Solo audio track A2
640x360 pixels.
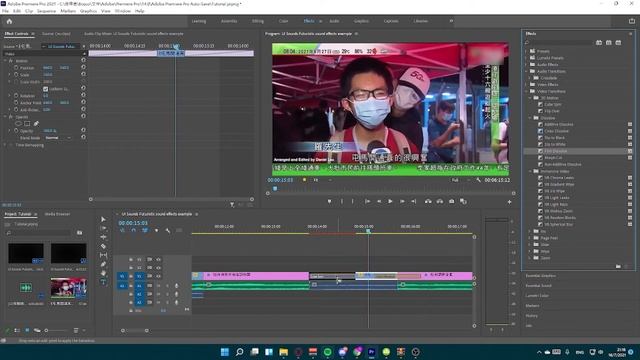pos(167,294)
